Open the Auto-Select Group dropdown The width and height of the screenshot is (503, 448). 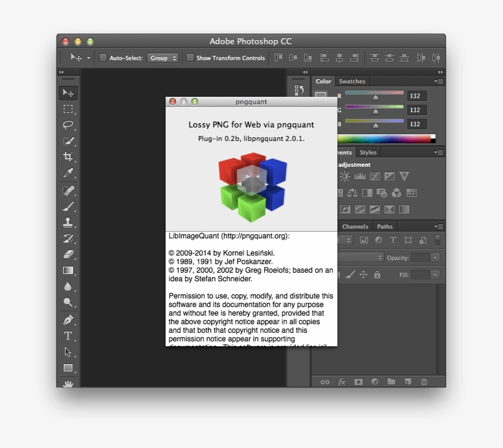pyautogui.click(x=163, y=58)
